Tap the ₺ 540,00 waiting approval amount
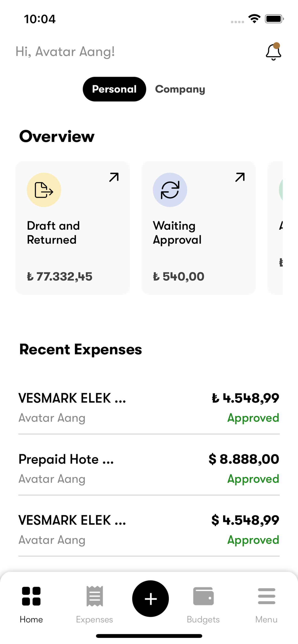This screenshot has height=644, width=298. coord(179,277)
